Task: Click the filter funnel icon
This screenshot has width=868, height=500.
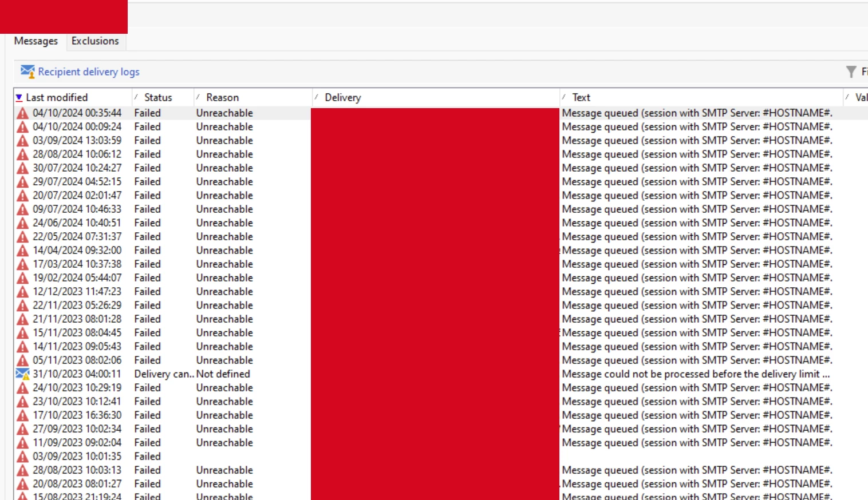Action: (x=851, y=72)
